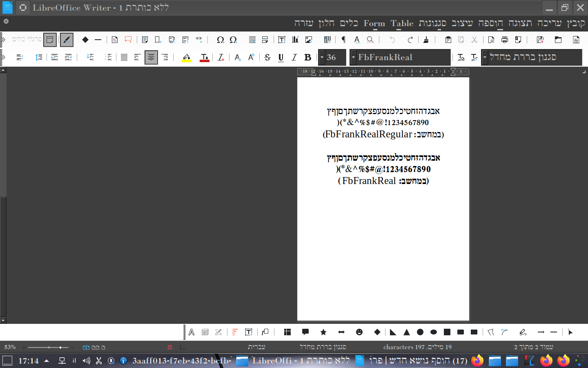The image size is (588, 368).
Task: Click the Print icon in toolbar
Action: tap(505, 40)
